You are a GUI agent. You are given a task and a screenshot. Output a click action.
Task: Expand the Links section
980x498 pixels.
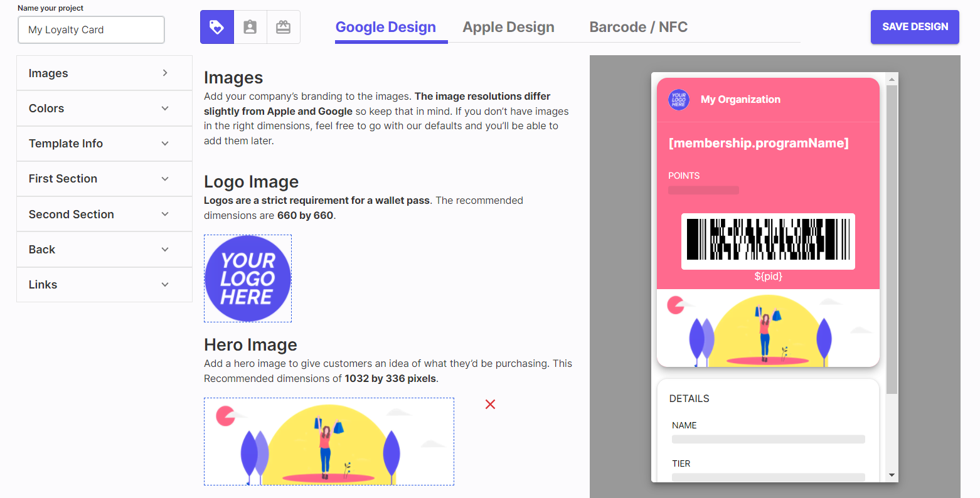[x=104, y=285]
